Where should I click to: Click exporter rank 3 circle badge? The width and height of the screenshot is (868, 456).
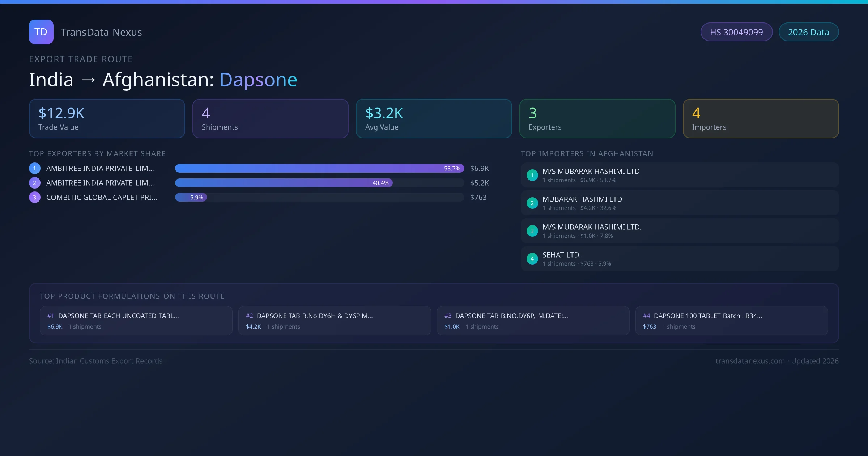pyautogui.click(x=35, y=197)
